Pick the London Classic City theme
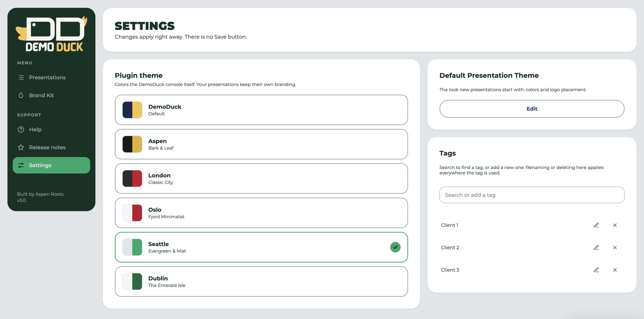 pos(261,179)
